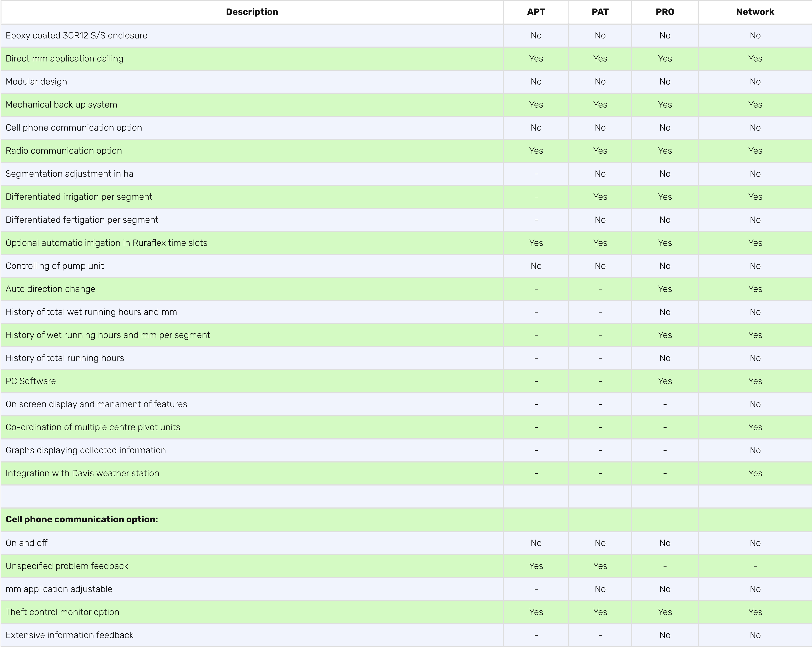Click 'History of wet running hours and mm per segment'
Image resolution: width=812 pixels, height=647 pixels.
pyautogui.click(x=108, y=335)
